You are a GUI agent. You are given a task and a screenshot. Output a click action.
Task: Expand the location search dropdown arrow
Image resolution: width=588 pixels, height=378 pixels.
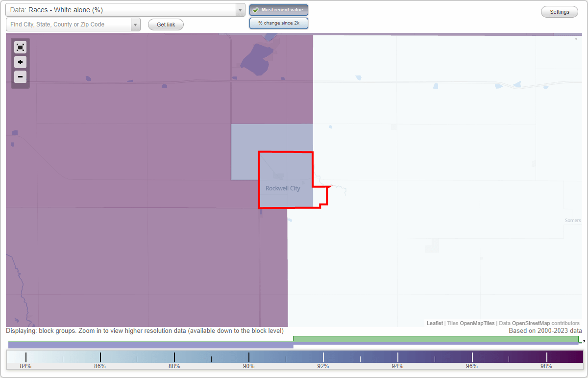click(136, 24)
